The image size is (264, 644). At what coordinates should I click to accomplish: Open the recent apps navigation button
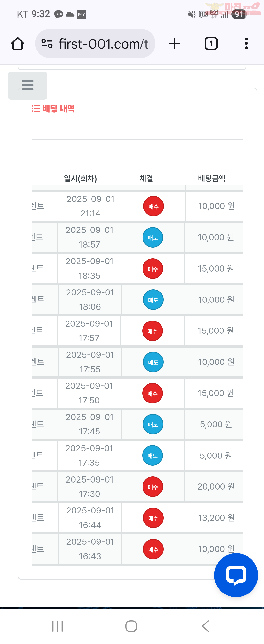pyautogui.click(x=57, y=626)
